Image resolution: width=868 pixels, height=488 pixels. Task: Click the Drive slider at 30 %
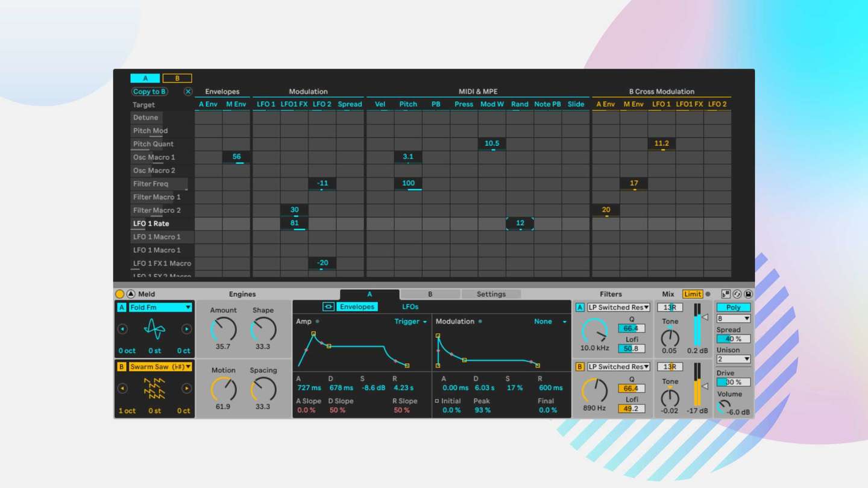(734, 382)
